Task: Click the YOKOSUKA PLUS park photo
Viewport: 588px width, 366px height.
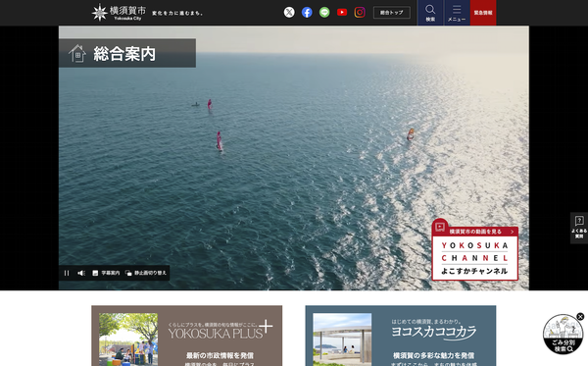Action: (128, 340)
